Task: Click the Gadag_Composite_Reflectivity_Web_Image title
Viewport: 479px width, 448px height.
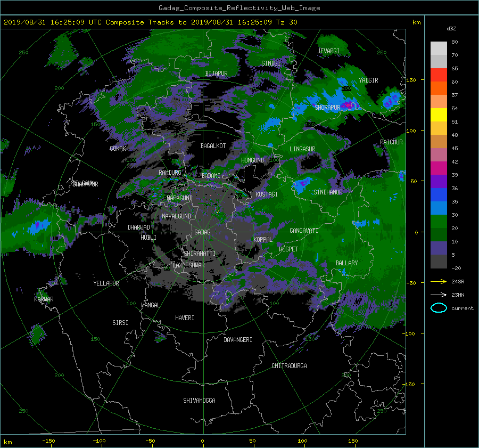Action: (239, 8)
